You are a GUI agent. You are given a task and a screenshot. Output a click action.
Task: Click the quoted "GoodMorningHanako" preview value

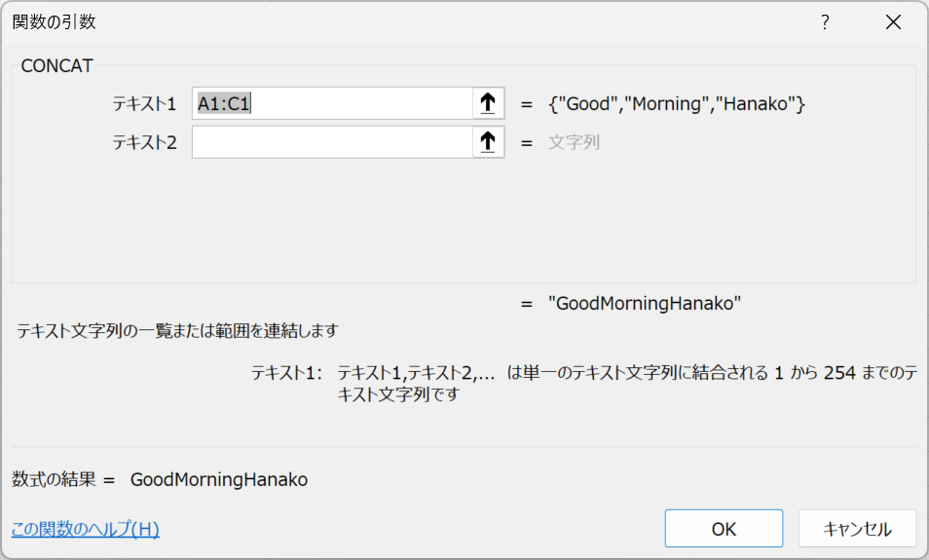pyautogui.click(x=645, y=304)
